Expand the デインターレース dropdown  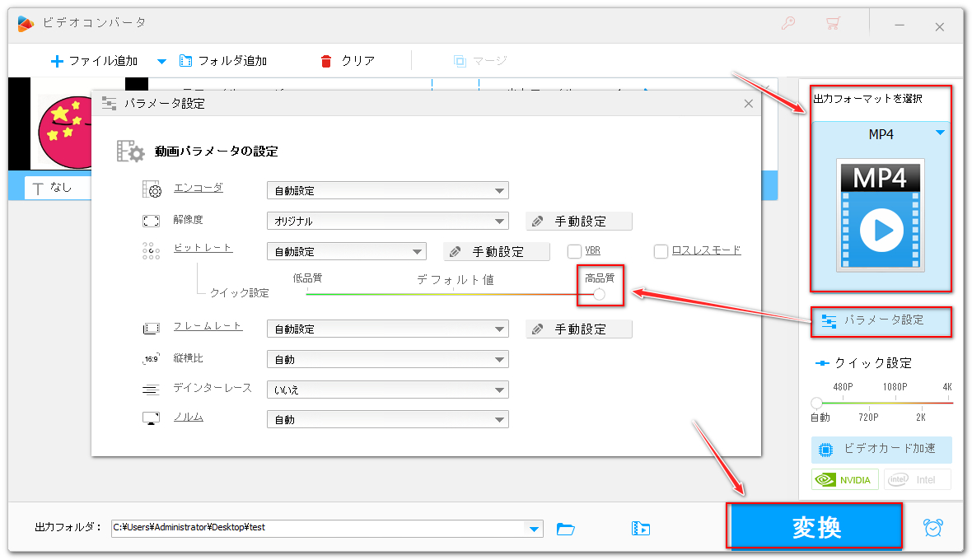click(x=387, y=390)
